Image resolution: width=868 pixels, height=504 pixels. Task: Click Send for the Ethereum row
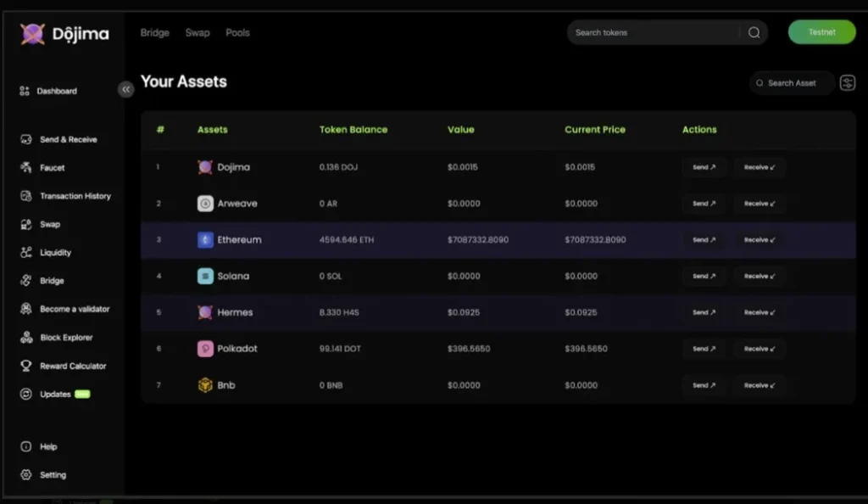coord(704,240)
